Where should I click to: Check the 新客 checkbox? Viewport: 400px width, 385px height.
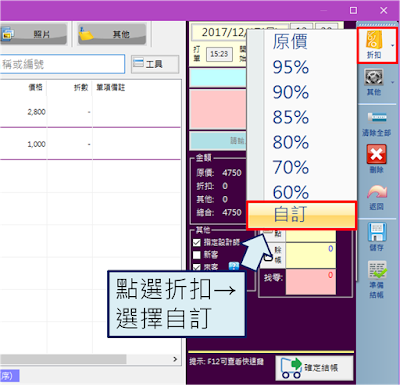pos(197,255)
